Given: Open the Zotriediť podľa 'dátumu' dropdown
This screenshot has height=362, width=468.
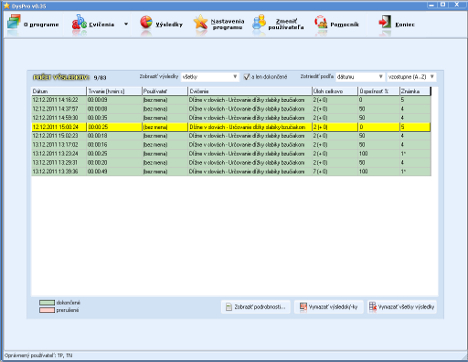Looking at the screenshot, I should point(360,77).
